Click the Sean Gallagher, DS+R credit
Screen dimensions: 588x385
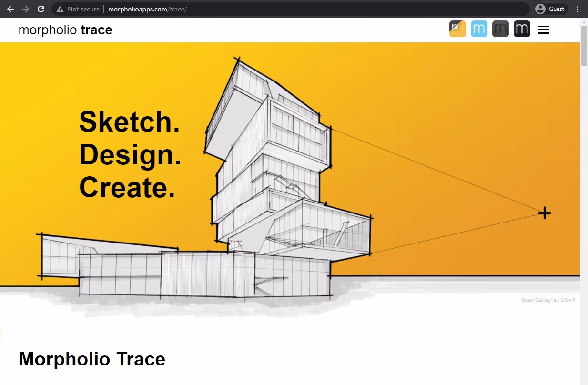click(x=548, y=300)
